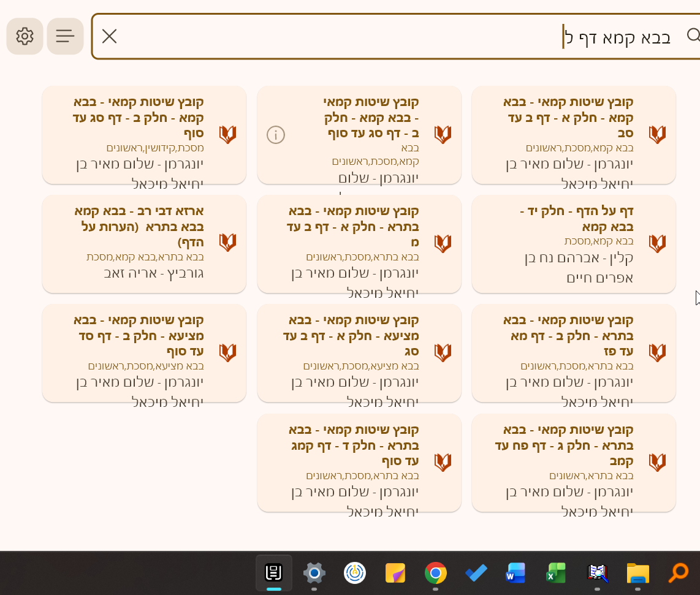The width and height of the screenshot is (700, 595).
Task: Show info for the second Bava Kamma book card
Action: [276, 135]
